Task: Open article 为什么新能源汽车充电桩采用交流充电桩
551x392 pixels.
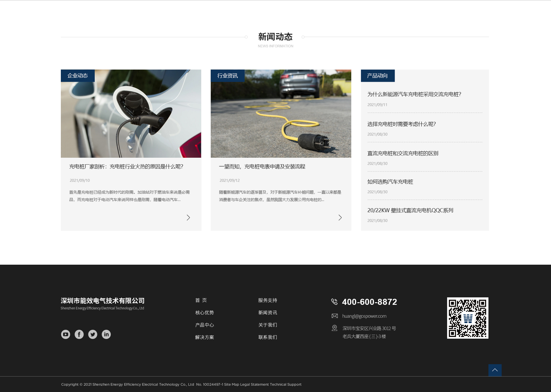Action: (x=414, y=94)
